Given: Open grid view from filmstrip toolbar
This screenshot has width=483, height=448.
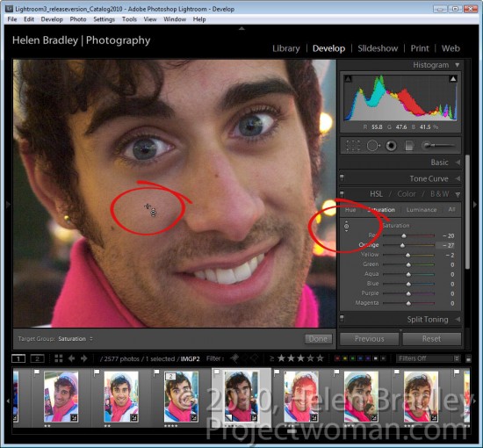Looking at the screenshot, I should click(x=59, y=358).
